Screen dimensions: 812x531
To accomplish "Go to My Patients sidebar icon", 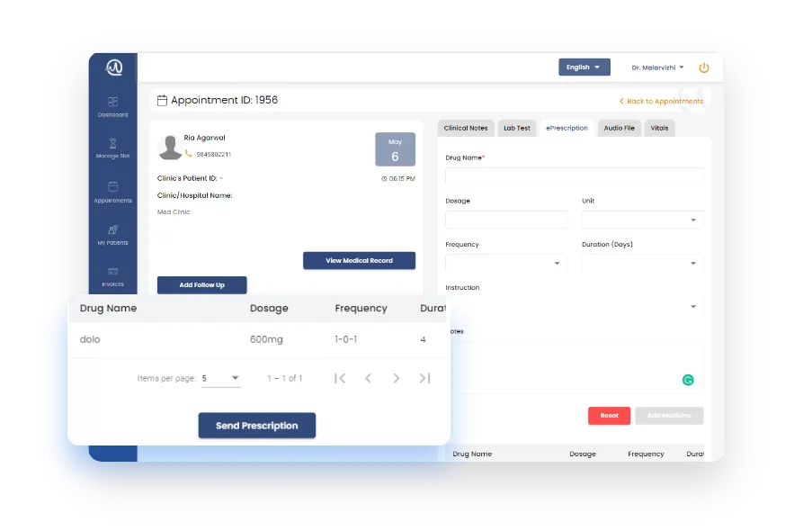I will point(112,230).
